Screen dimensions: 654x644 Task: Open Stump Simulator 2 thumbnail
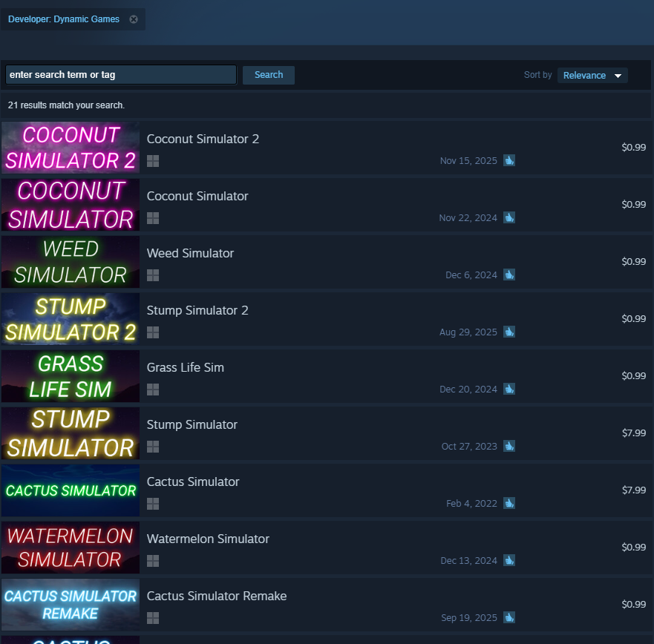[x=71, y=319]
